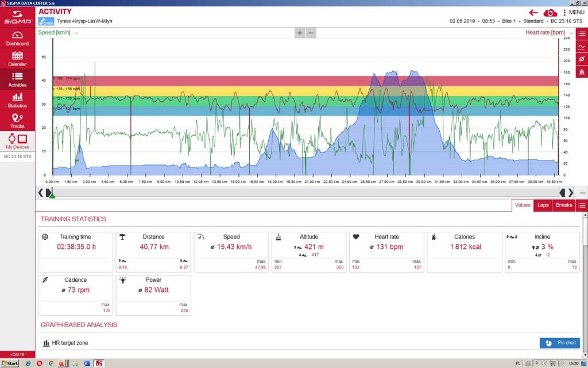Open the MENU three-dots dropdown
Image resolution: width=588 pixels, height=368 pixels.
574,13
